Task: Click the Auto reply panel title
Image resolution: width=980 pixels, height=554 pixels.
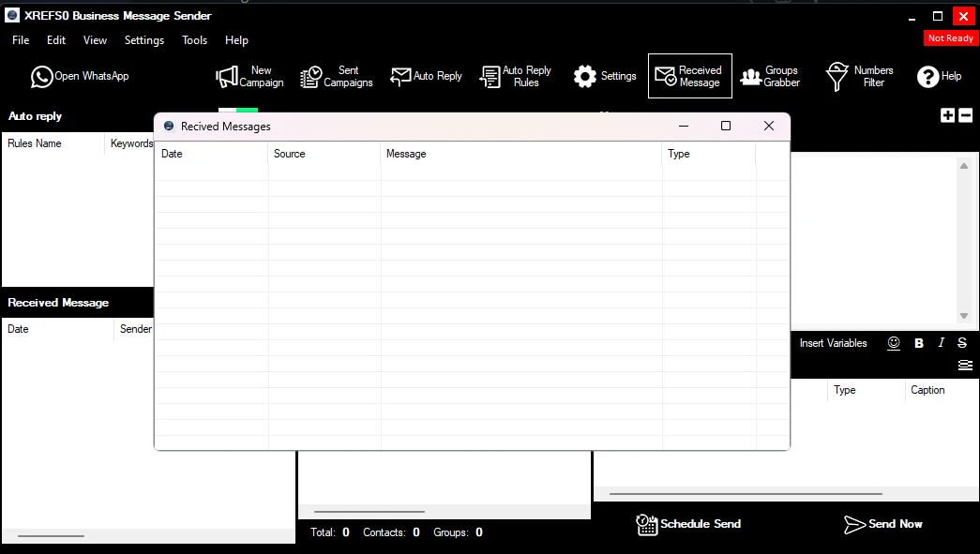Action: tap(35, 116)
